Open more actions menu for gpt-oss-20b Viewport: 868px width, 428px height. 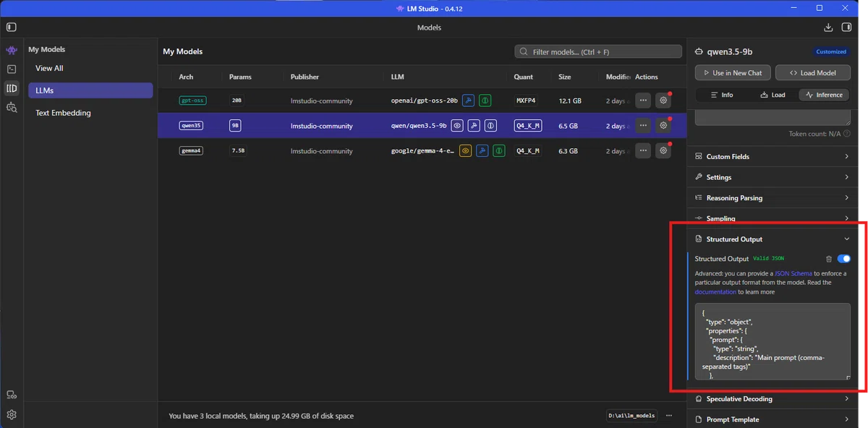click(x=643, y=100)
